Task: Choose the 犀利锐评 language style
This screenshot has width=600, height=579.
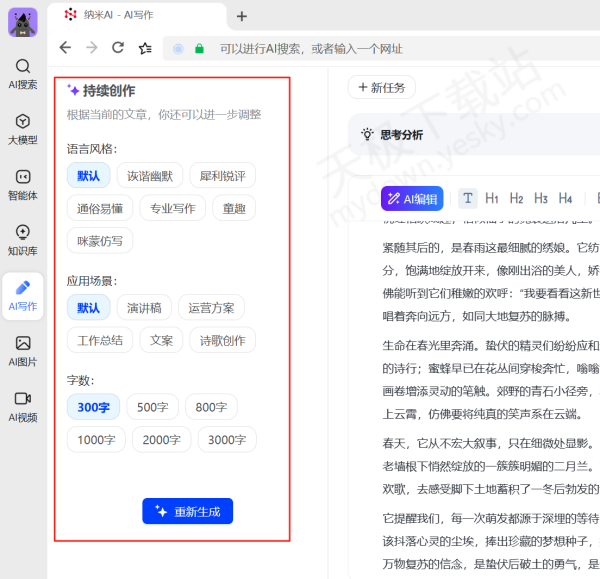Action: (222, 176)
